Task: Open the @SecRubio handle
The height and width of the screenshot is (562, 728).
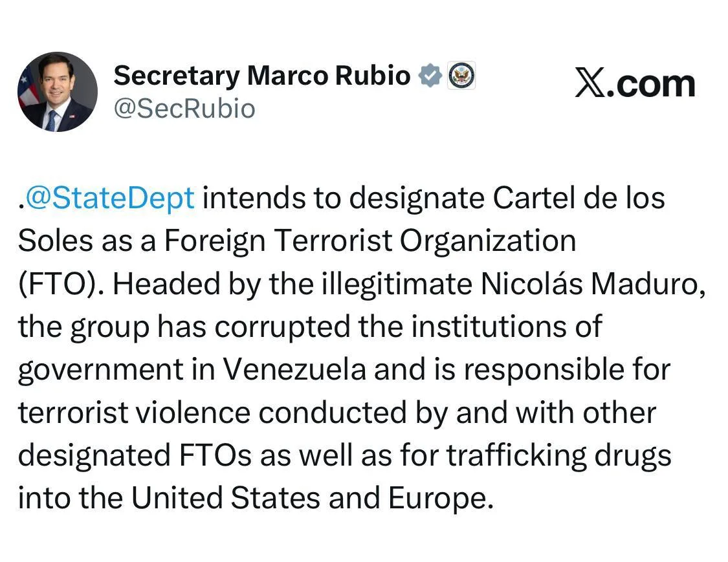Action: (x=184, y=109)
